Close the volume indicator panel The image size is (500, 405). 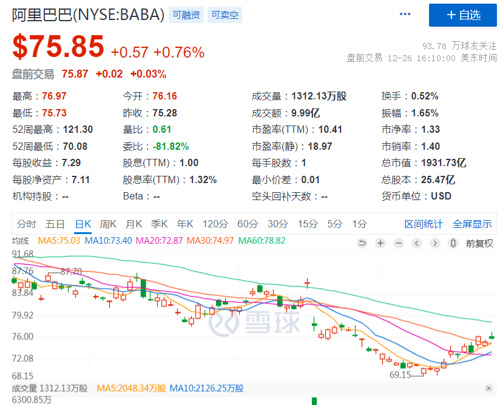pos(489,388)
